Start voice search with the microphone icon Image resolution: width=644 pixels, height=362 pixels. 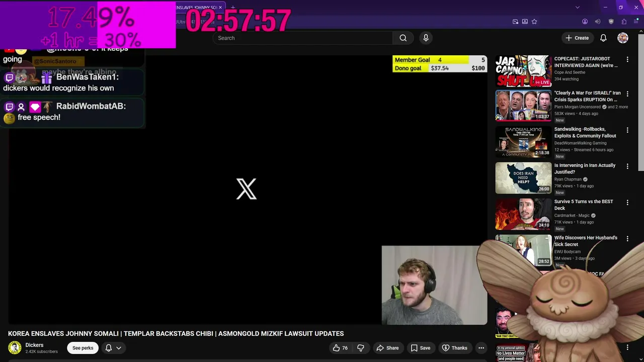point(426,38)
